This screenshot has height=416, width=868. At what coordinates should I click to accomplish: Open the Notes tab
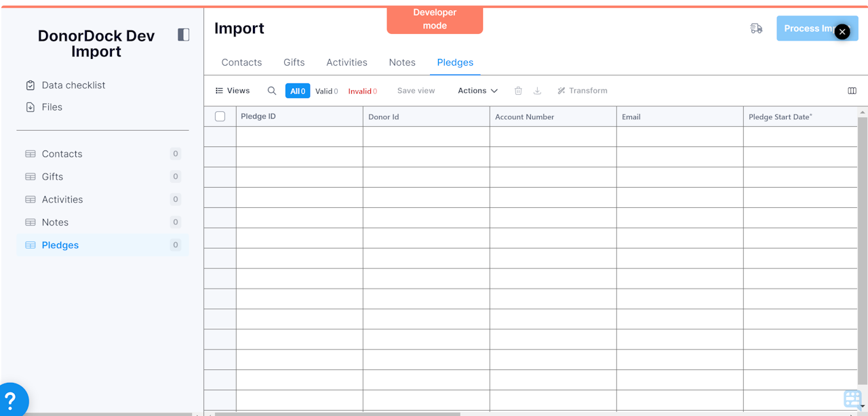[402, 62]
